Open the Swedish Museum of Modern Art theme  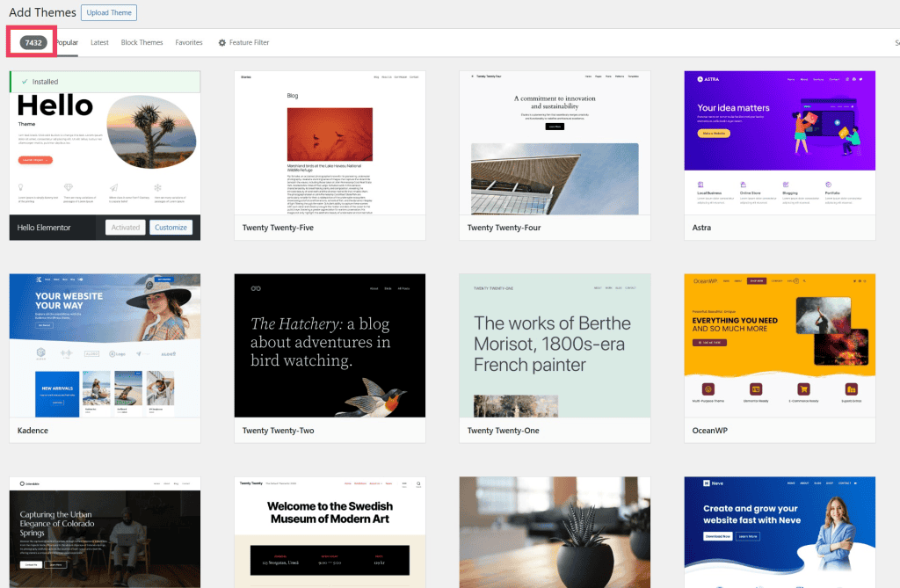pyautogui.click(x=330, y=533)
